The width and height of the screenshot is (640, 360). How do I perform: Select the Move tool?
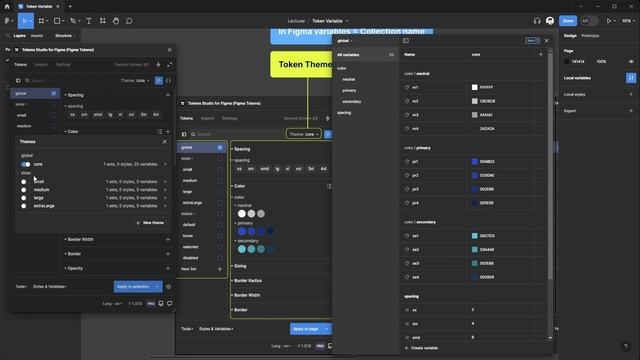(x=24, y=21)
